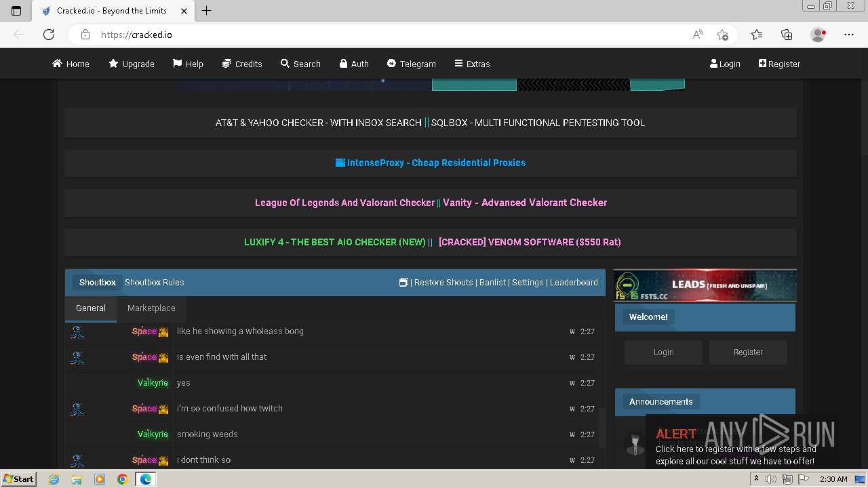Open the Windows Start menu
Viewport: 868px width, 488px height.
(19, 479)
